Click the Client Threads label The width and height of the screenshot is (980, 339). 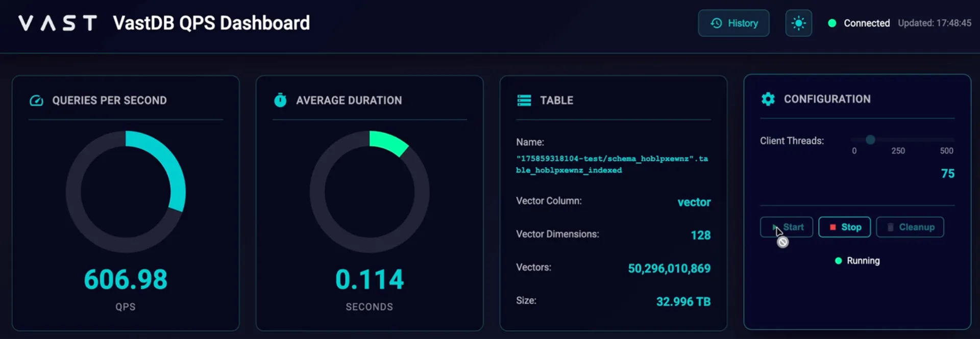click(792, 141)
